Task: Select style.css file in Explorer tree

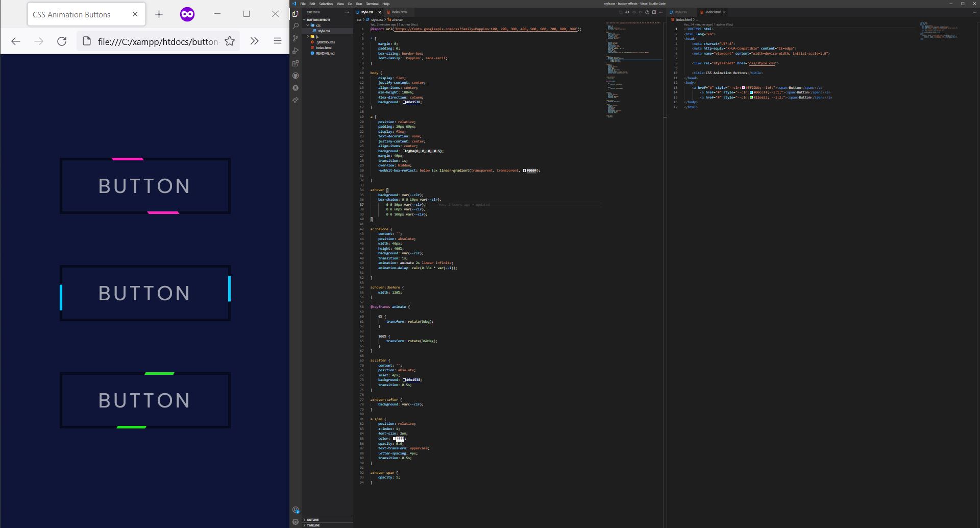Action: [x=327, y=31]
